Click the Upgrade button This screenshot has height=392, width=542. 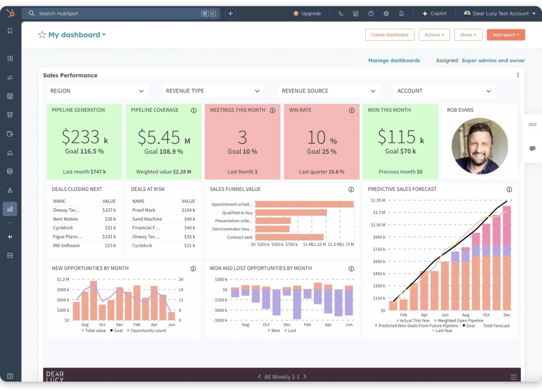point(307,14)
